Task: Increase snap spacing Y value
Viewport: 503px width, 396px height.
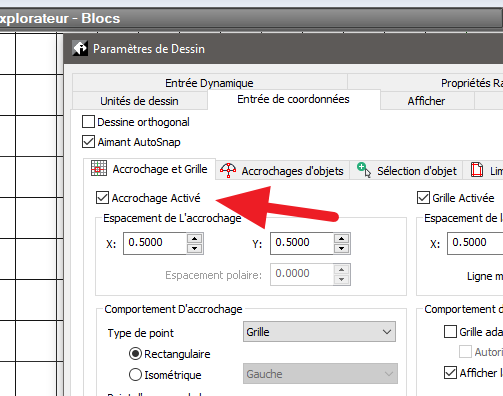Action: 341,239
